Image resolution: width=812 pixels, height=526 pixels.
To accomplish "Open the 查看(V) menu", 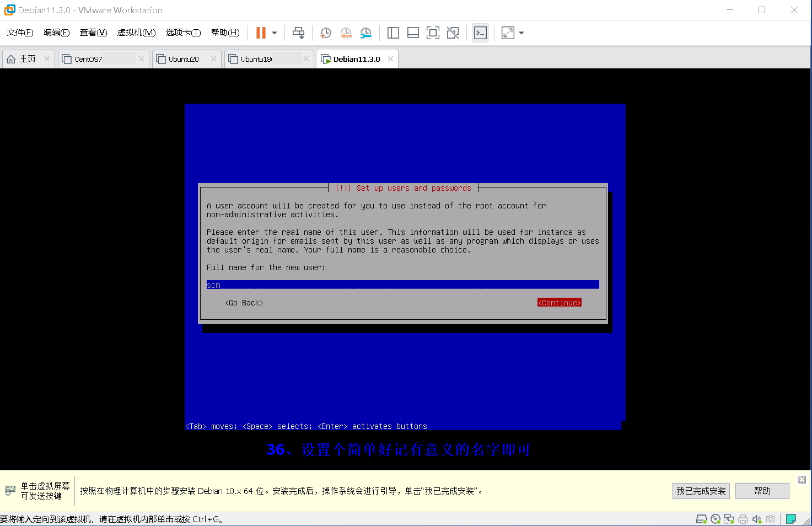I will [x=93, y=33].
